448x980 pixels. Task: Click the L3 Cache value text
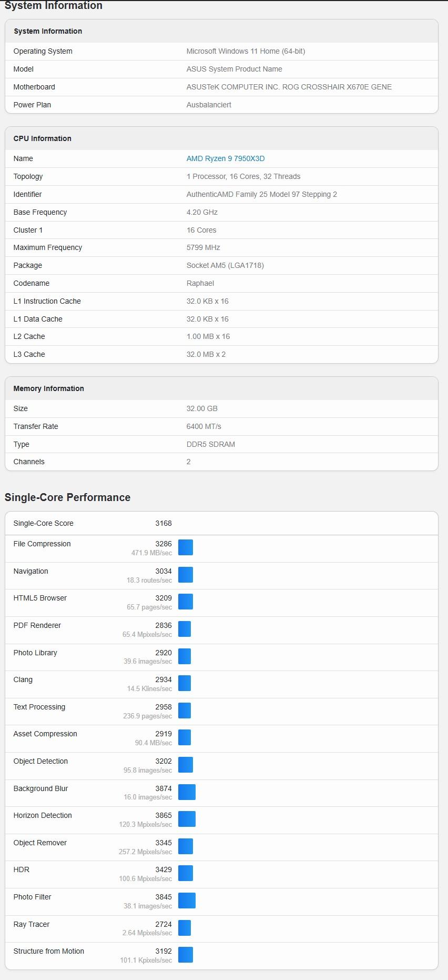click(206, 354)
